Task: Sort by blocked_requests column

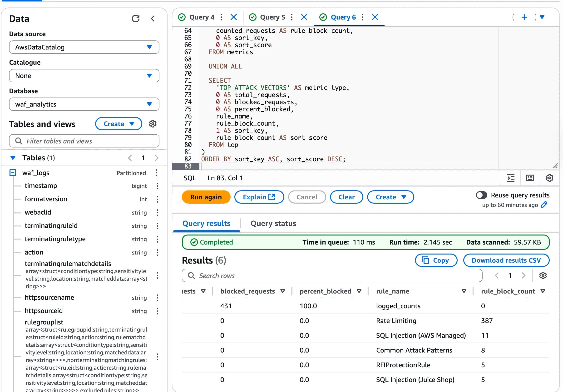Action: click(283, 291)
